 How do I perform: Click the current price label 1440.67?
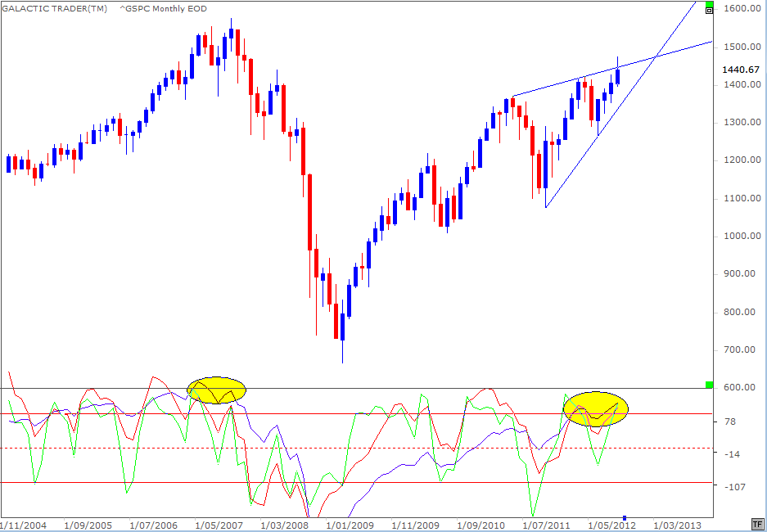(740, 70)
